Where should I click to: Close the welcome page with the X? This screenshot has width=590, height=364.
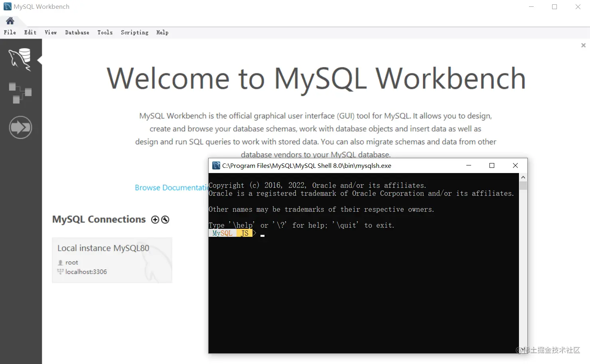[583, 45]
